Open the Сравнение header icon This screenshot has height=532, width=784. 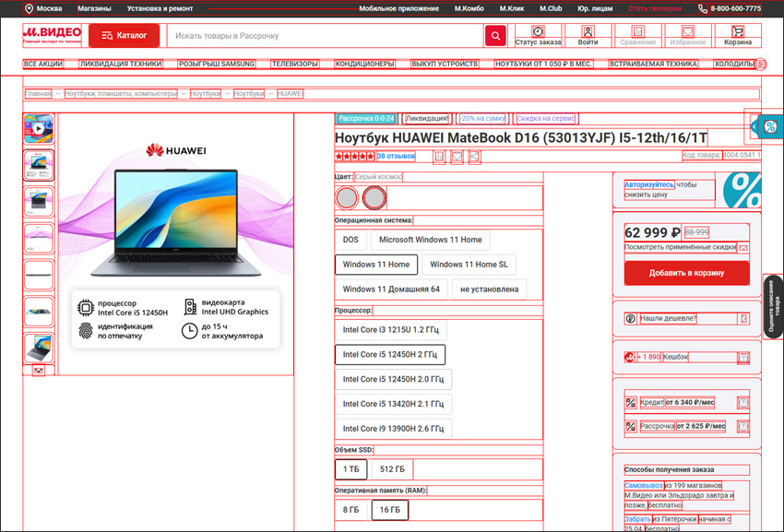click(638, 31)
